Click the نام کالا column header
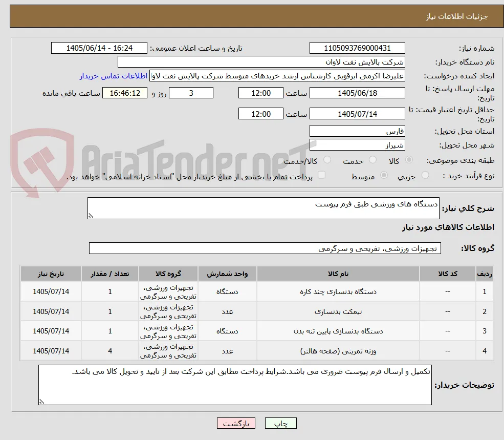 [338, 274]
